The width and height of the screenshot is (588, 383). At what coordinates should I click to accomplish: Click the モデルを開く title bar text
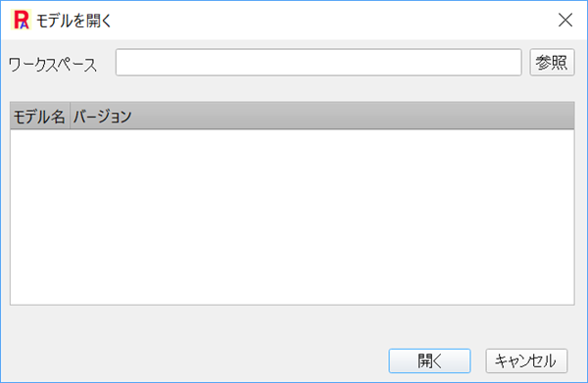(x=73, y=21)
